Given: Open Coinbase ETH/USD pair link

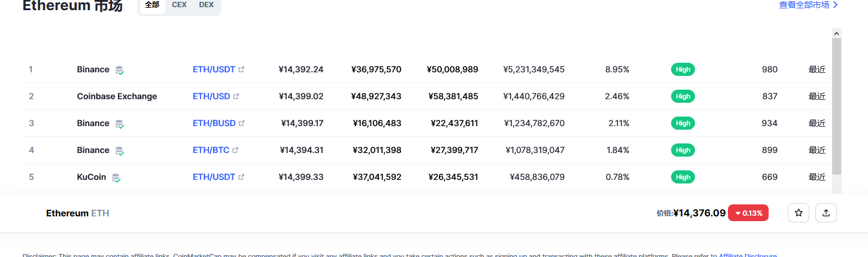Looking at the screenshot, I should [211, 96].
